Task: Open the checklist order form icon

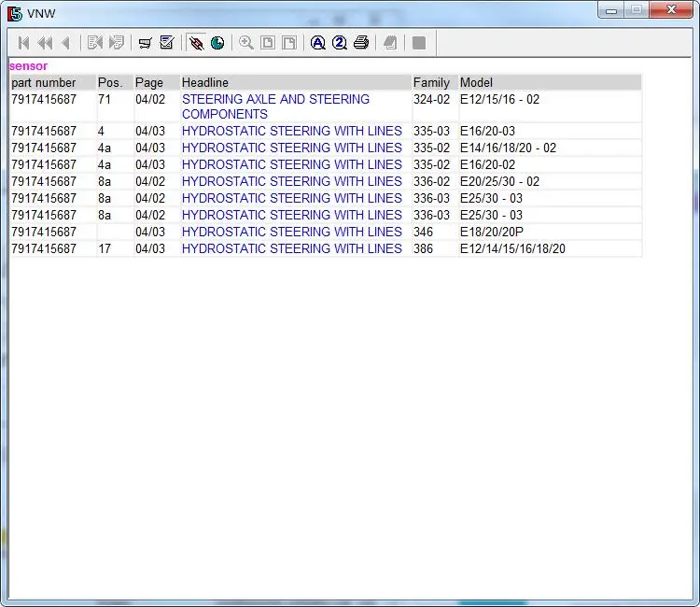Action: (x=167, y=43)
